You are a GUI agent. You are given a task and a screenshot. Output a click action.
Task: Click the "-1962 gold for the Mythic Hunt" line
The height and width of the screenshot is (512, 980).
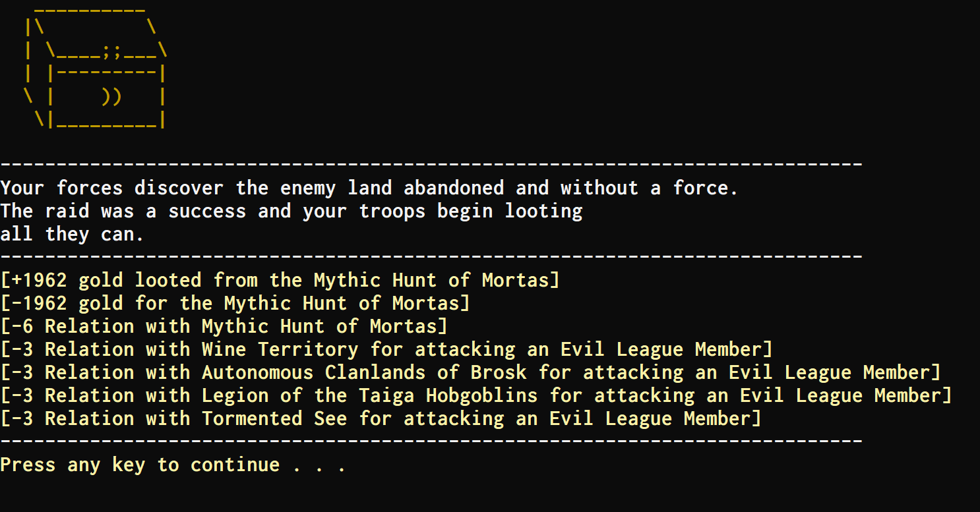(x=235, y=303)
